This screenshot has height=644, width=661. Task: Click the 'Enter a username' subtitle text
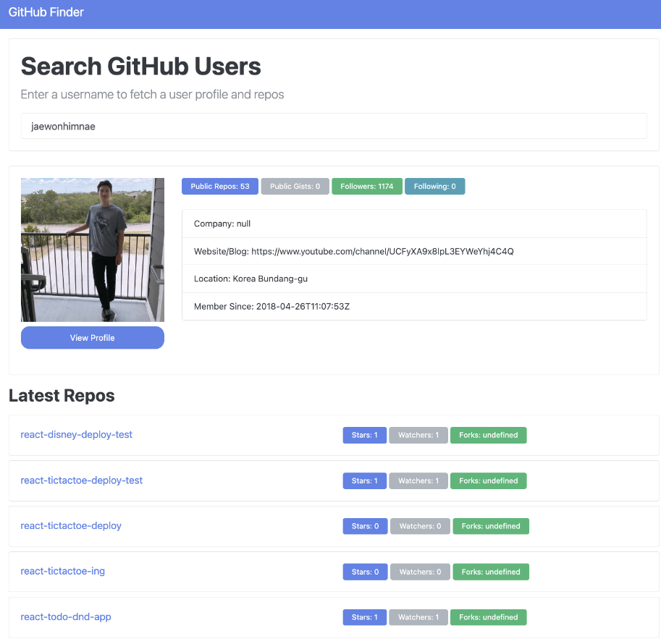(x=152, y=94)
